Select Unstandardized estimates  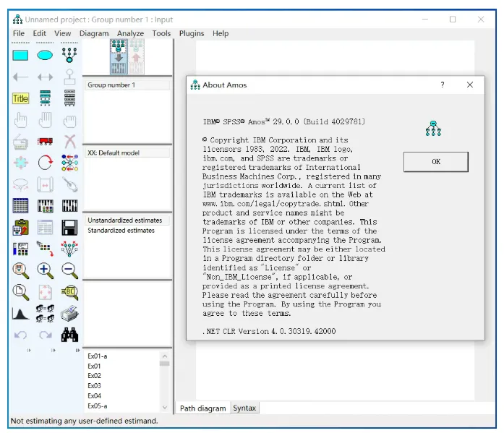(127, 220)
